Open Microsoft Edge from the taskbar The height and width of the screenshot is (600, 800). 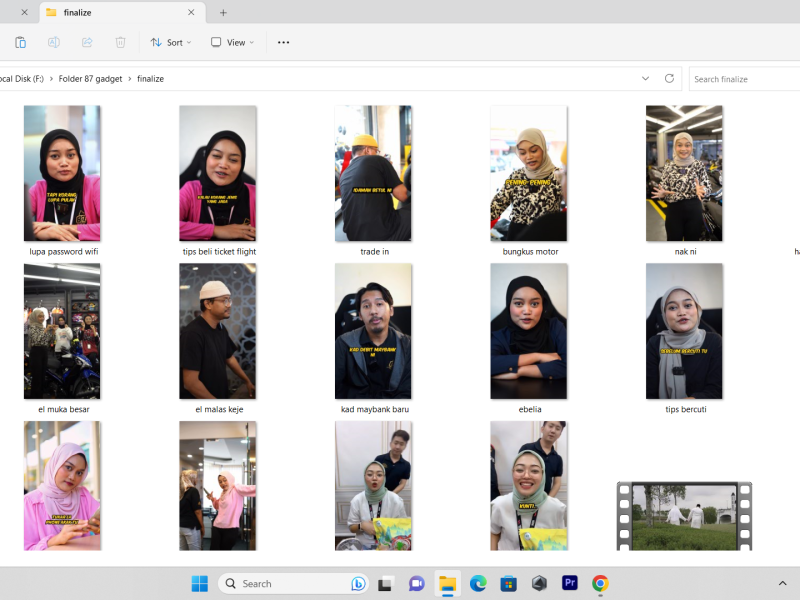point(478,583)
